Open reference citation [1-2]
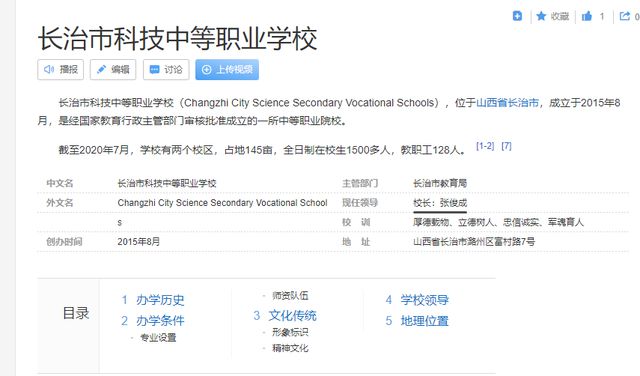 485,146
